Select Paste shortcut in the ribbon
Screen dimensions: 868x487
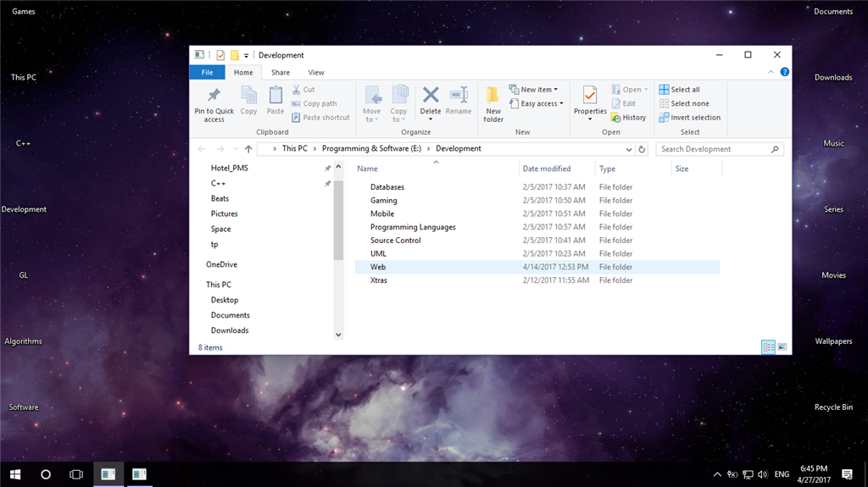click(x=320, y=118)
